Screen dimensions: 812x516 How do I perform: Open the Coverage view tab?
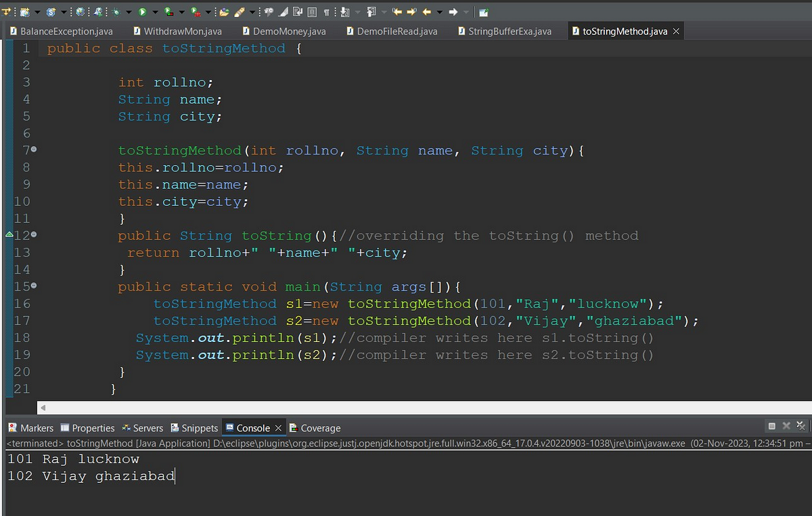coord(315,428)
